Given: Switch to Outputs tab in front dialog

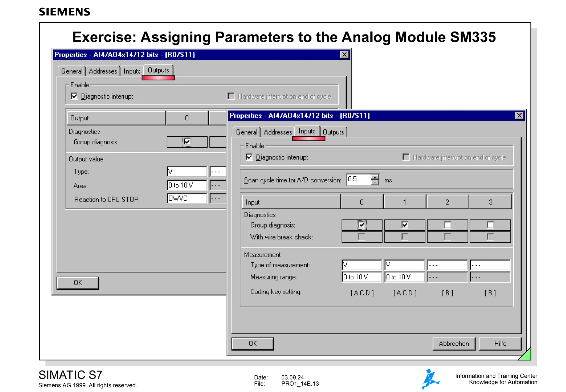Looking at the screenshot, I should [333, 132].
